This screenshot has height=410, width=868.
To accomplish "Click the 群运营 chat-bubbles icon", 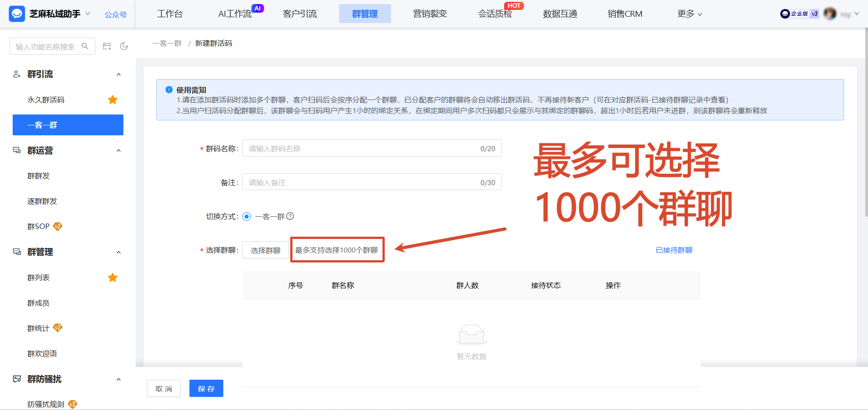I will (x=16, y=150).
